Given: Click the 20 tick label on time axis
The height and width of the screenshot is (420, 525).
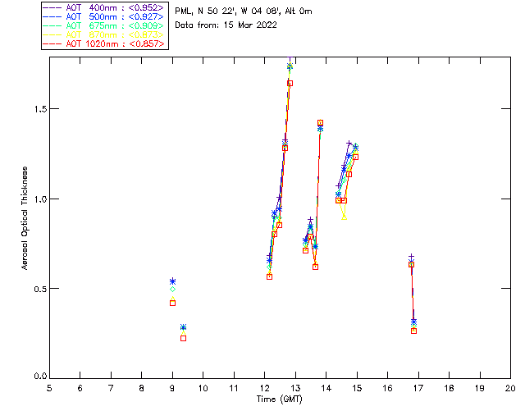Looking at the screenshot, I should 510,388.
